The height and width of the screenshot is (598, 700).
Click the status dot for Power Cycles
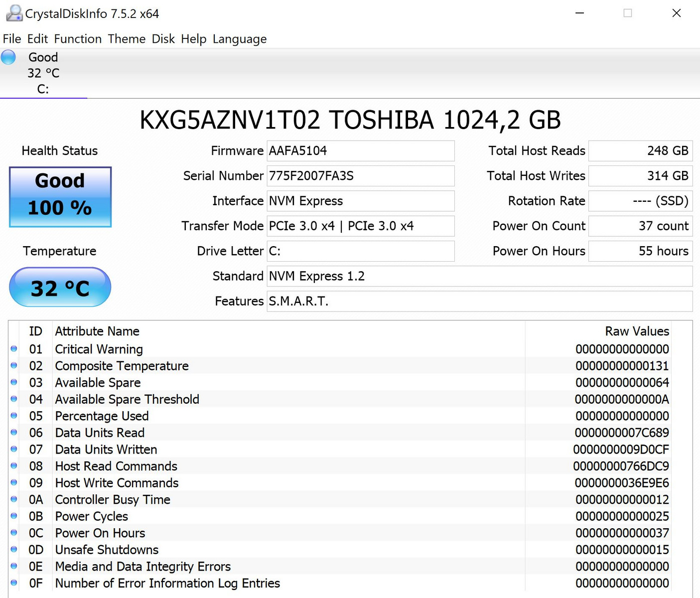14,516
